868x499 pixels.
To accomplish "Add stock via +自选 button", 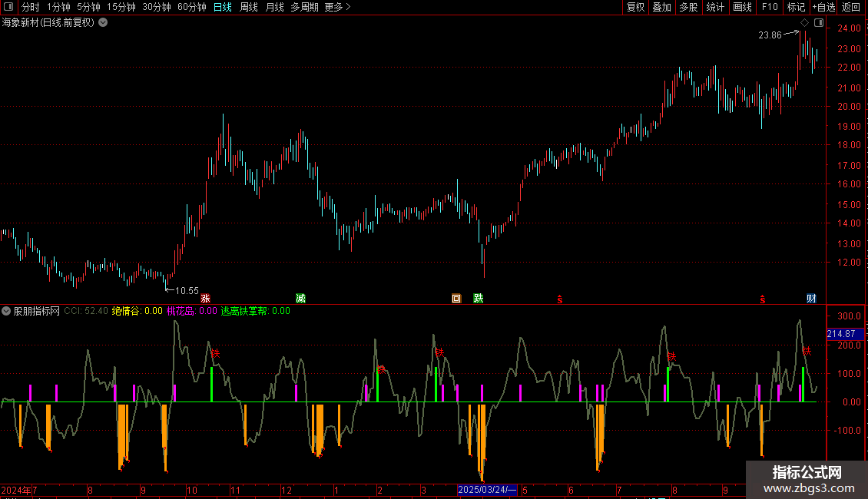I will point(823,7).
